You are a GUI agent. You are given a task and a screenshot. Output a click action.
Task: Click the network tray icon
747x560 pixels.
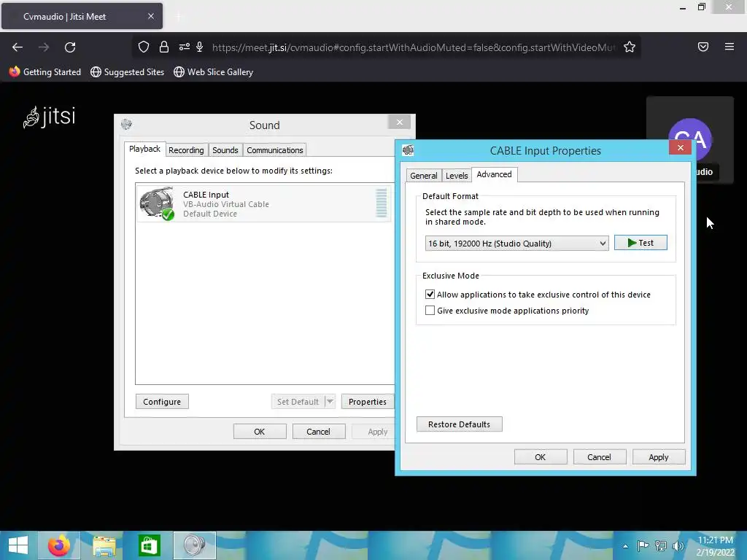[x=661, y=545]
